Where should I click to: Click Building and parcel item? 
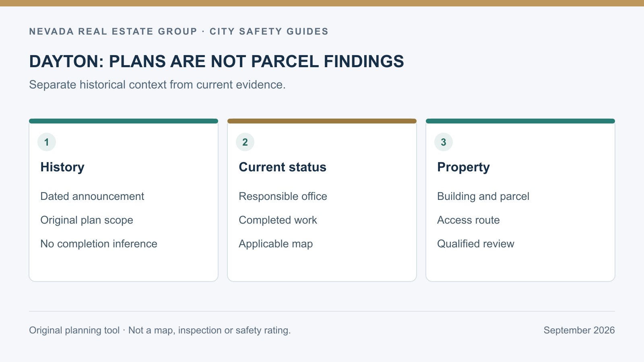[x=483, y=196]
